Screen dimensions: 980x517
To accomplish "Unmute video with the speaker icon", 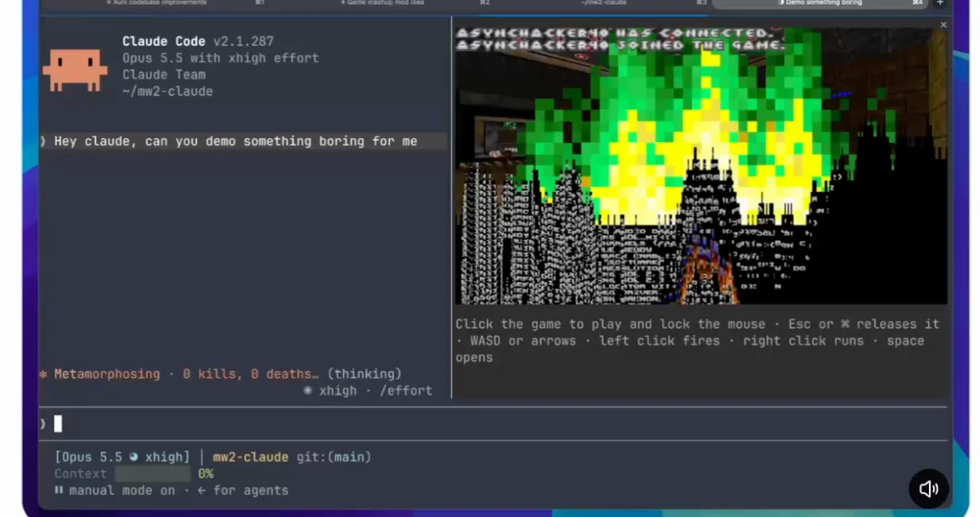I will pyautogui.click(x=928, y=488).
